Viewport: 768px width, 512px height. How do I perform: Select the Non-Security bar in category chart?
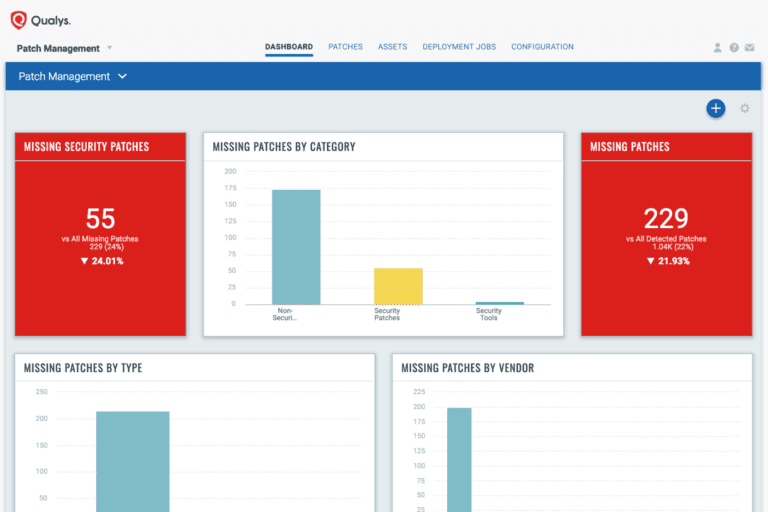tap(296, 247)
